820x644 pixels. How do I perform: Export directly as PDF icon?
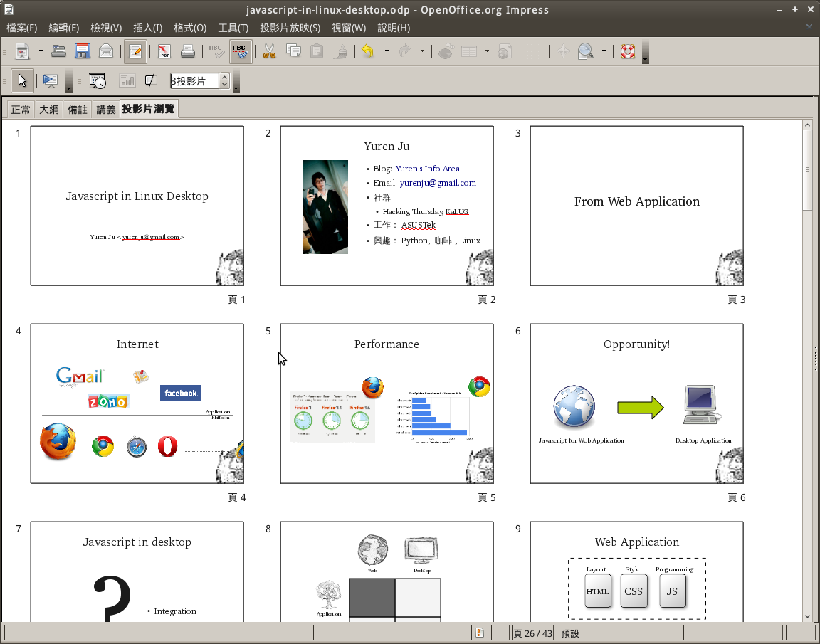164,51
